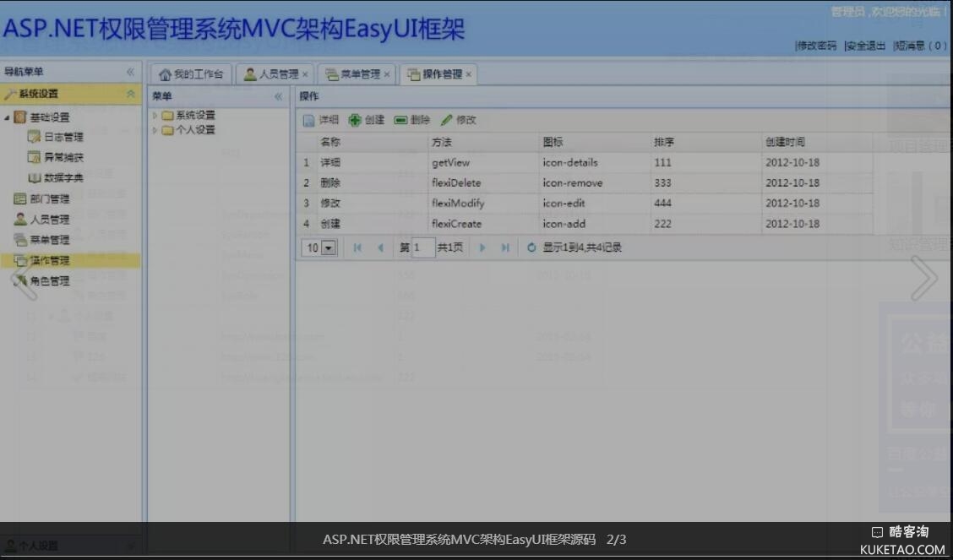The width and height of the screenshot is (953, 560).
Task: Show the next gallery image
Action: [x=923, y=279]
